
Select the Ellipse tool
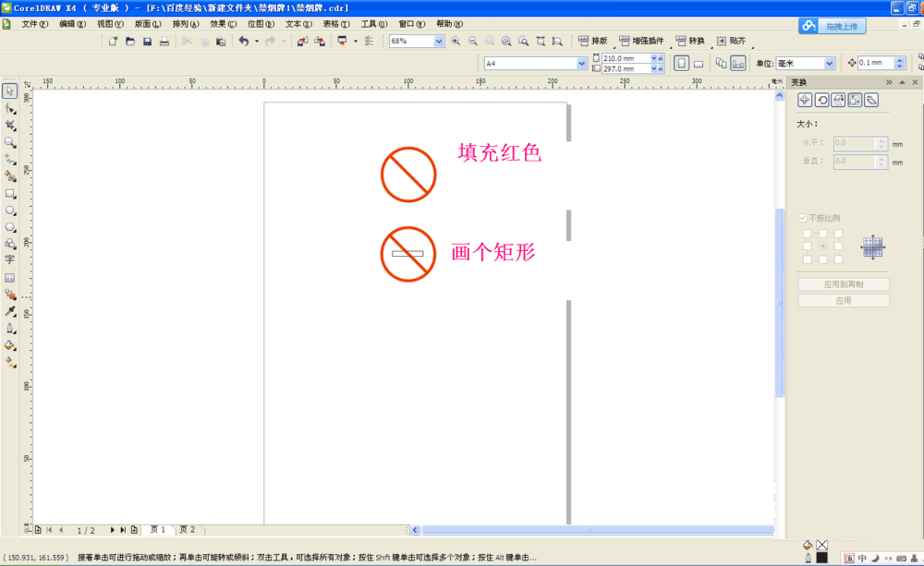point(11,211)
